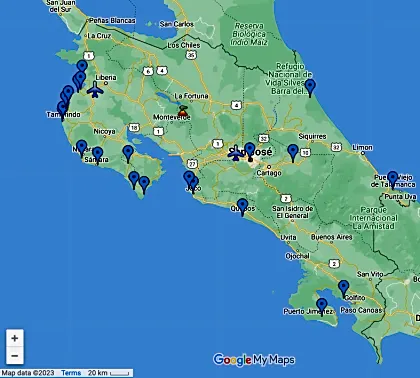The image size is (420, 378).
Task: Click the Ojochal town label
Action: [297, 256]
